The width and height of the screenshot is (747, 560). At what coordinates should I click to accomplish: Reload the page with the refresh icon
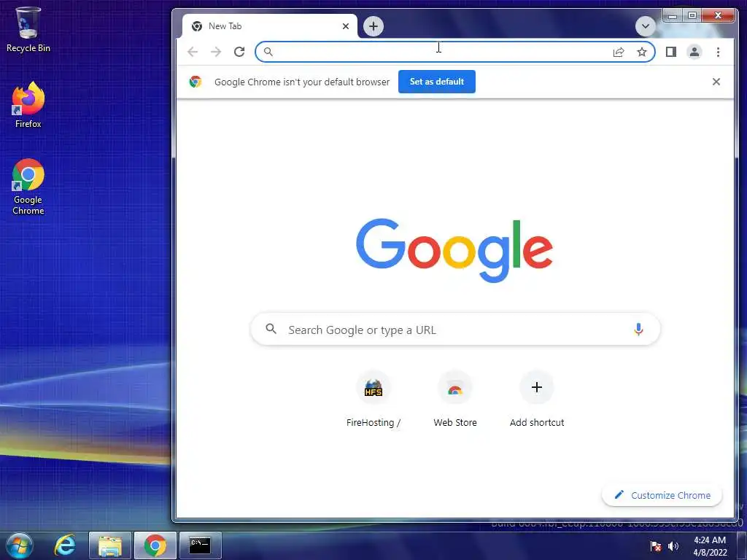point(239,52)
